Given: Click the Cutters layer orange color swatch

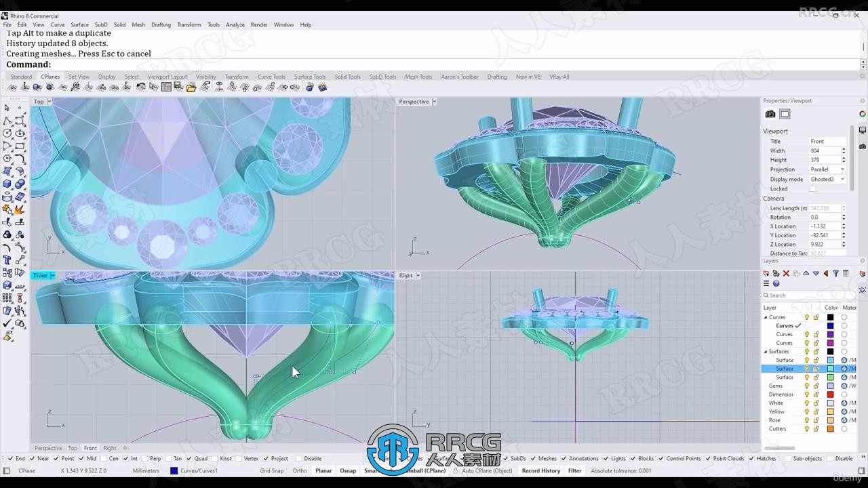Looking at the screenshot, I should pos(830,428).
